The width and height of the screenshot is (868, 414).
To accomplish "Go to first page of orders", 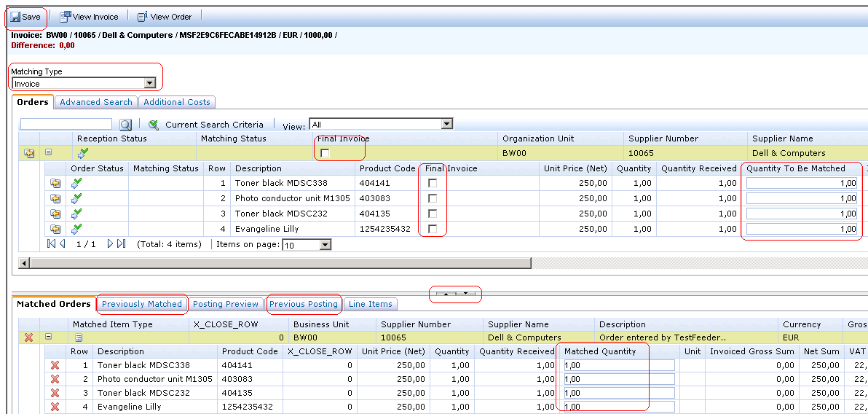I will 52,244.
